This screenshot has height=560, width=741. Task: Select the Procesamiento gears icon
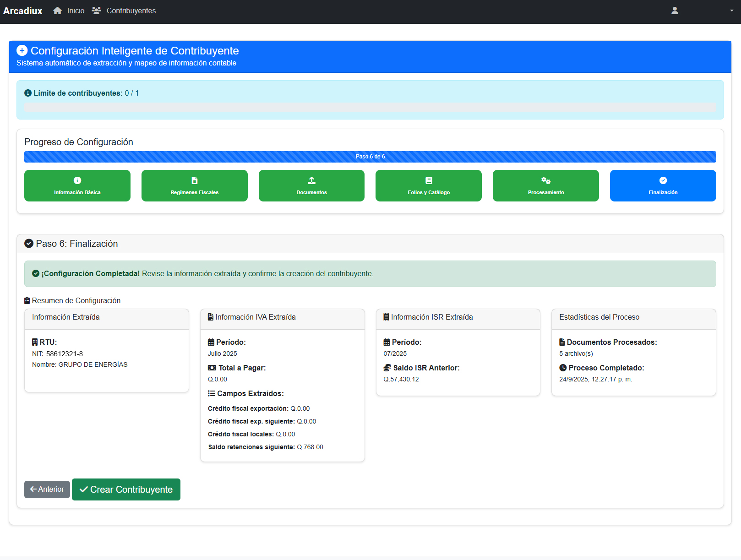(545, 180)
